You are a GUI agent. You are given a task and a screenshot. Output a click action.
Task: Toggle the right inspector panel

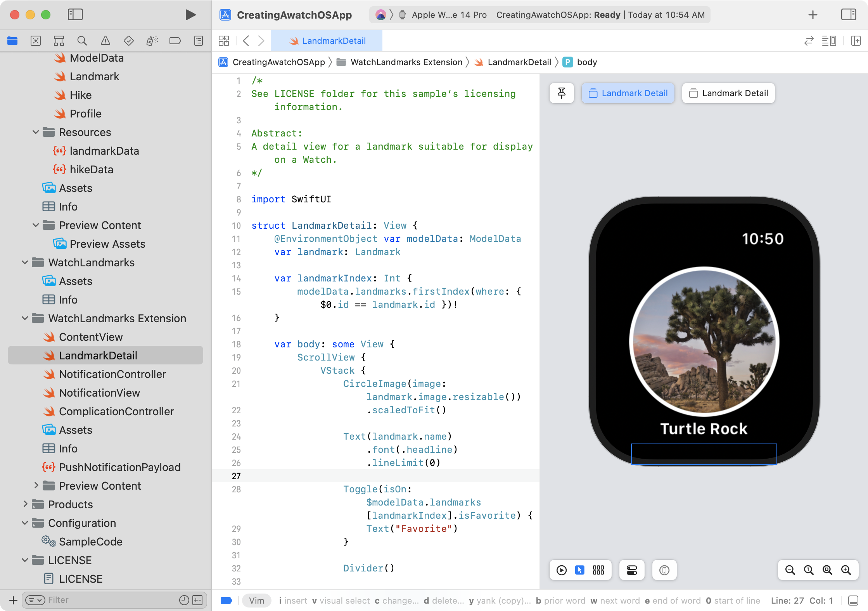tap(848, 15)
